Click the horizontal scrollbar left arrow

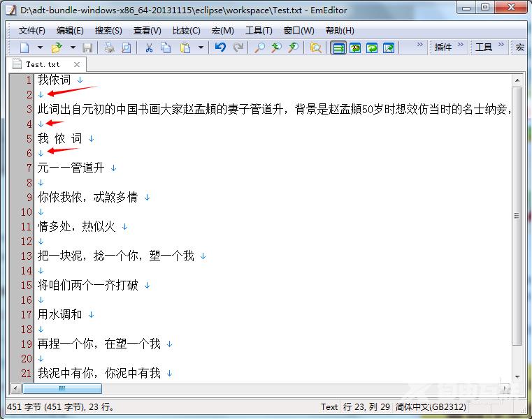pyautogui.click(x=15, y=388)
